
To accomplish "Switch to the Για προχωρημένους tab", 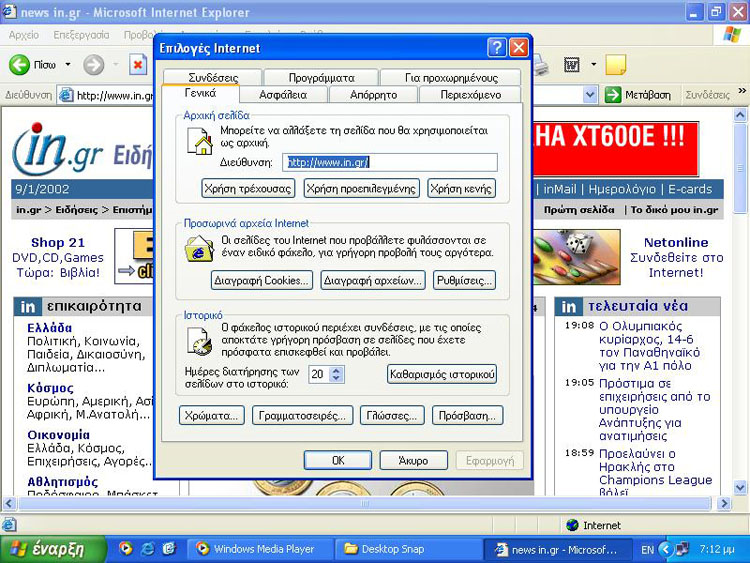I will (x=451, y=77).
